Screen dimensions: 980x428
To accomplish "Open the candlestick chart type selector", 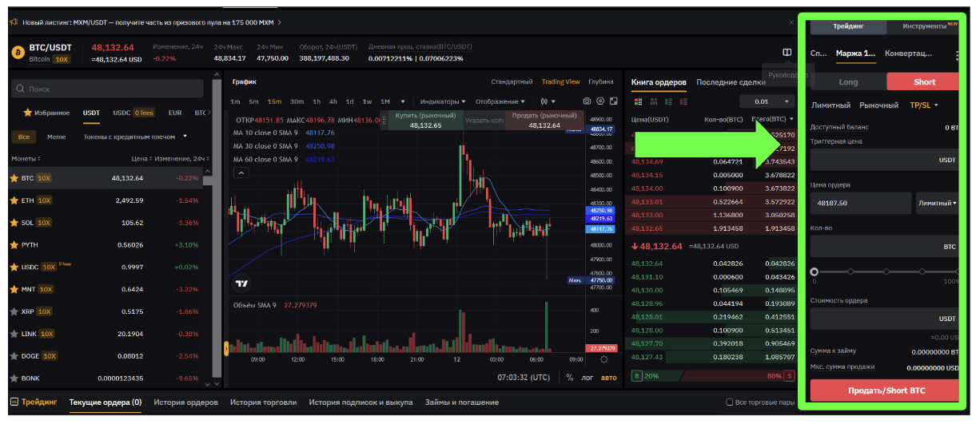I will coord(548,101).
